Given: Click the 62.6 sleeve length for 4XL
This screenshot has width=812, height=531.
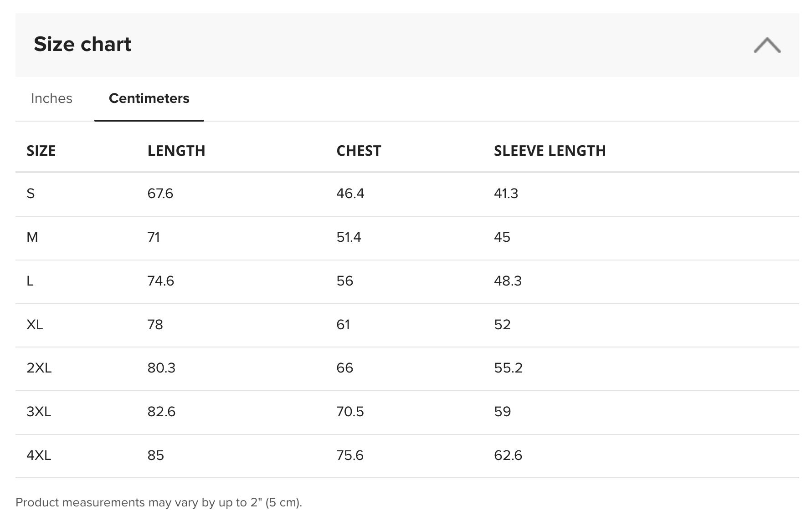Looking at the screenshot, I should point(508,455).
